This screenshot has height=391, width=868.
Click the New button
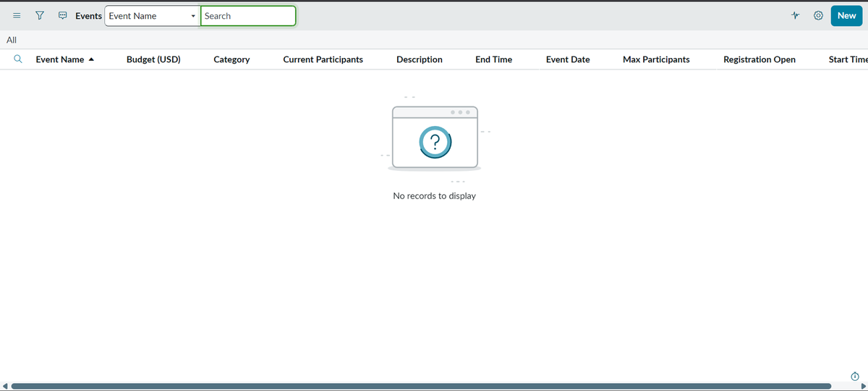846,16
